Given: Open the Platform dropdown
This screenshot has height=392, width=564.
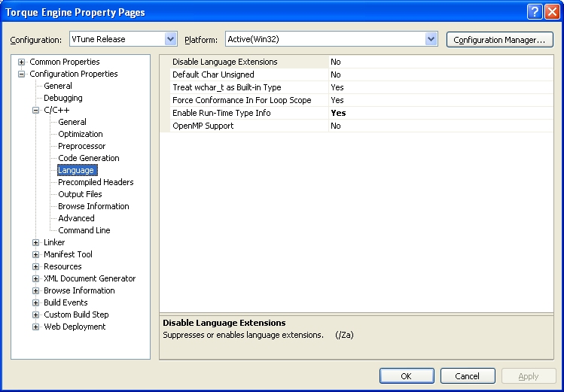Looking at the screenshot, I should point(431,39).
